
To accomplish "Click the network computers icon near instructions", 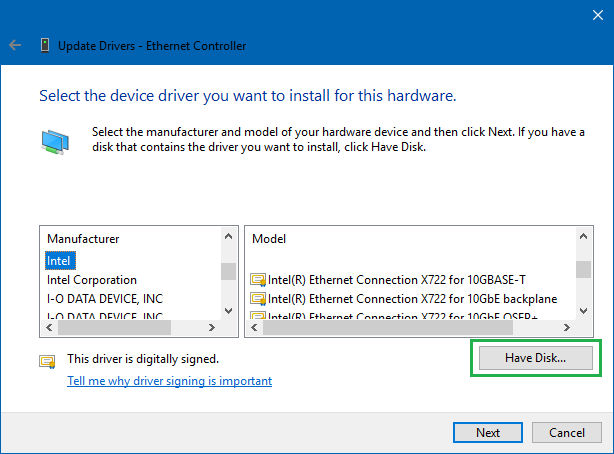I will coord(55,139).
